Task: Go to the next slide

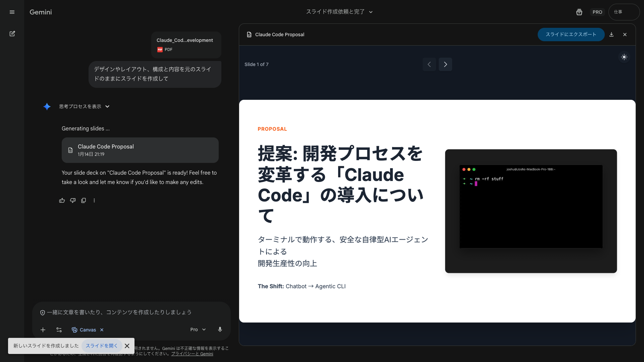Action: [445, 64]
